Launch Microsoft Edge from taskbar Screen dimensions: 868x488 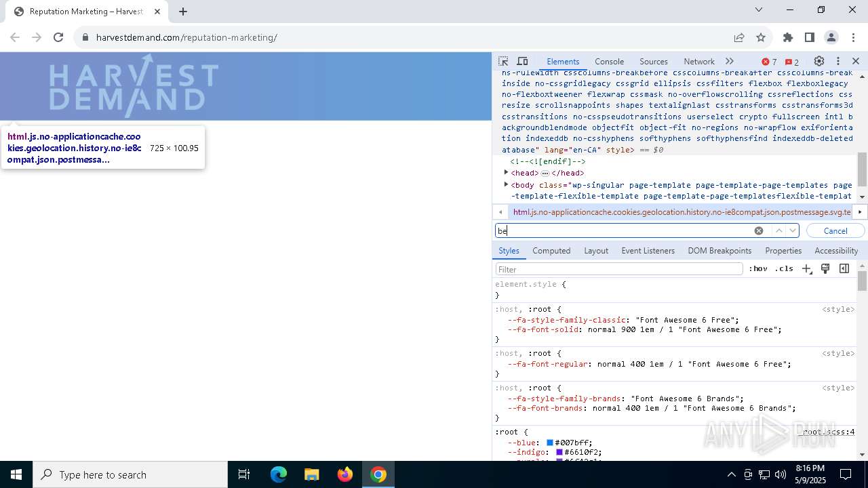click(279, 474)
